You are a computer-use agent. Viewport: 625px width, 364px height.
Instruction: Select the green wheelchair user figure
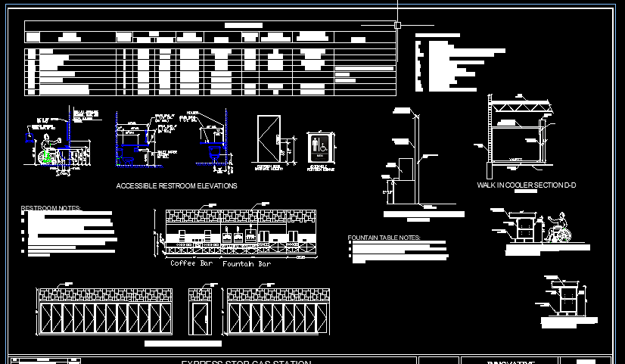coord(48,154)
